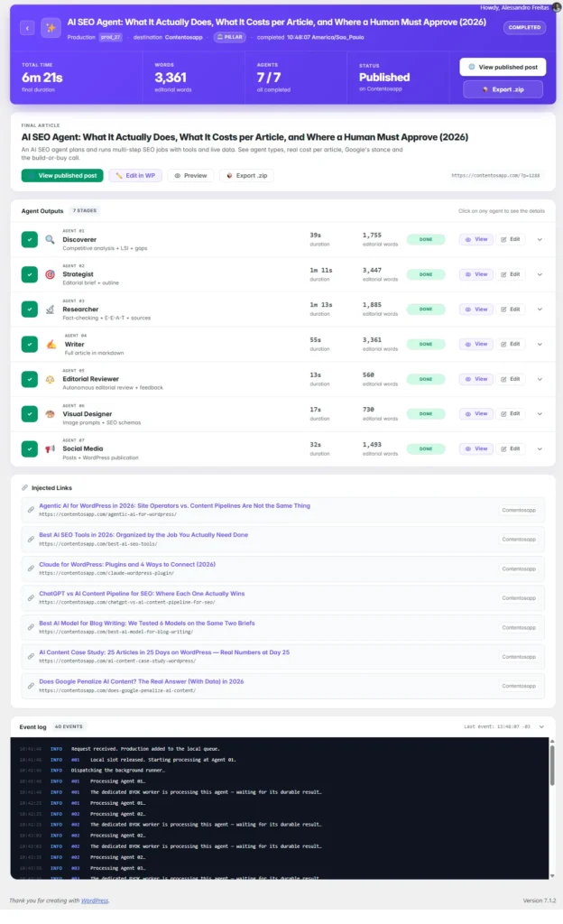Click the paperclip icon beside Injected Links
563x924 pixels.
point(24,488)
